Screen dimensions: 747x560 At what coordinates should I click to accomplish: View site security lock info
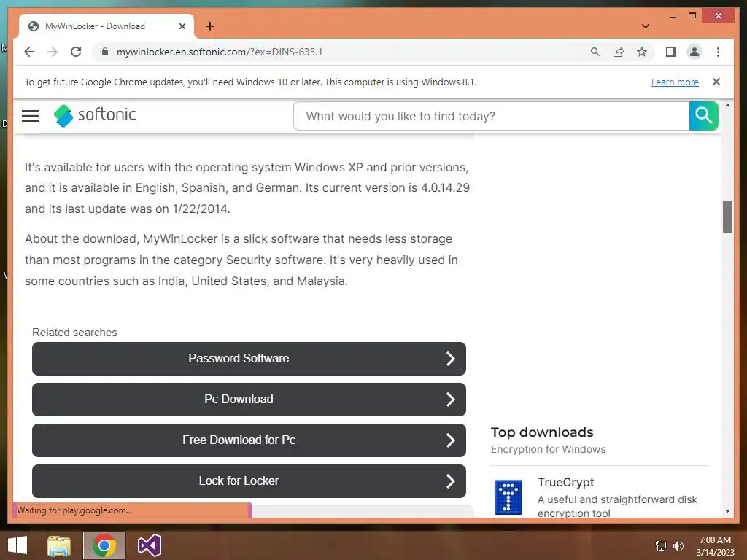105,52
